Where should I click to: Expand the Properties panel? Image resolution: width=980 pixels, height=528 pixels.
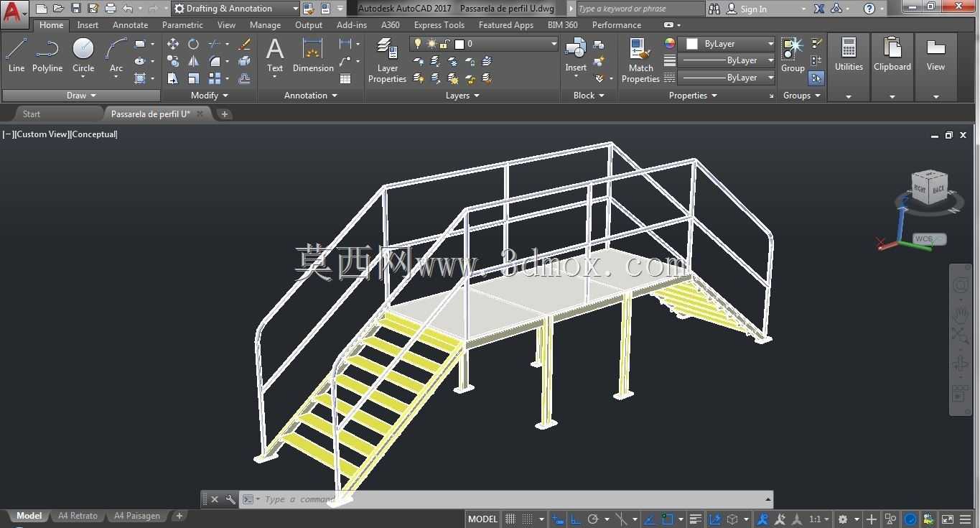coord(693,95)
